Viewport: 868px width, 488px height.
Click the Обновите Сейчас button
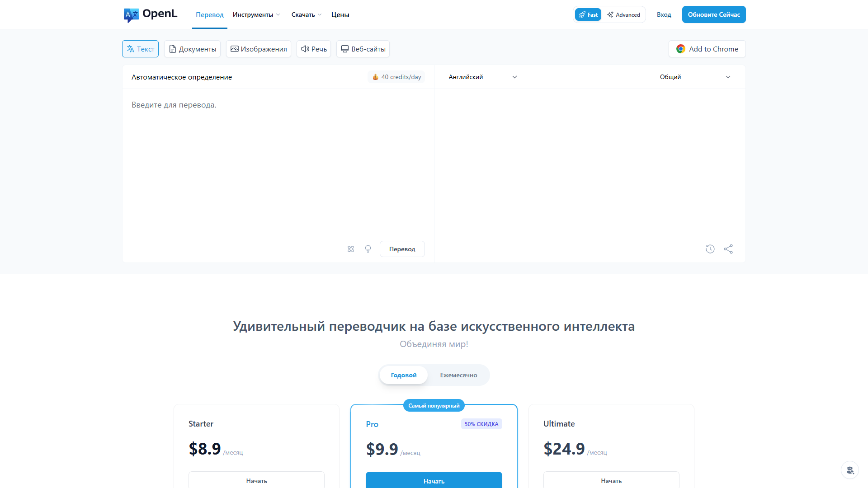tap(714, 14)
